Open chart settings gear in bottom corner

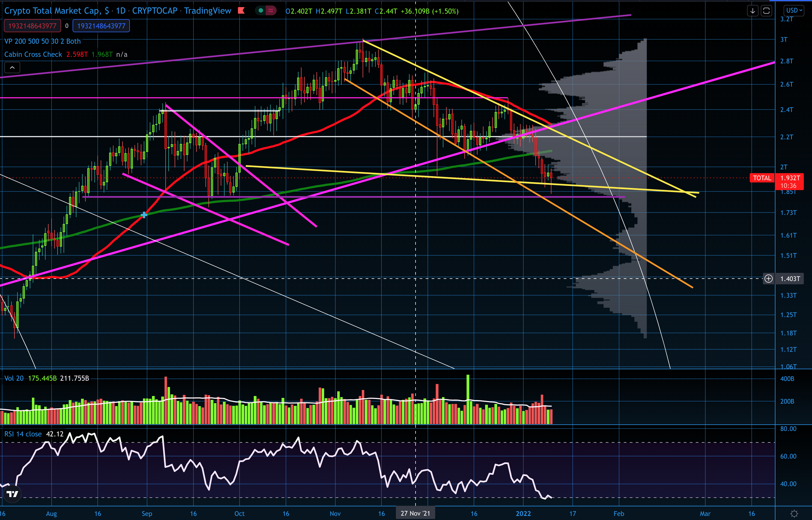pyautogui.click(x=794, y=514)
